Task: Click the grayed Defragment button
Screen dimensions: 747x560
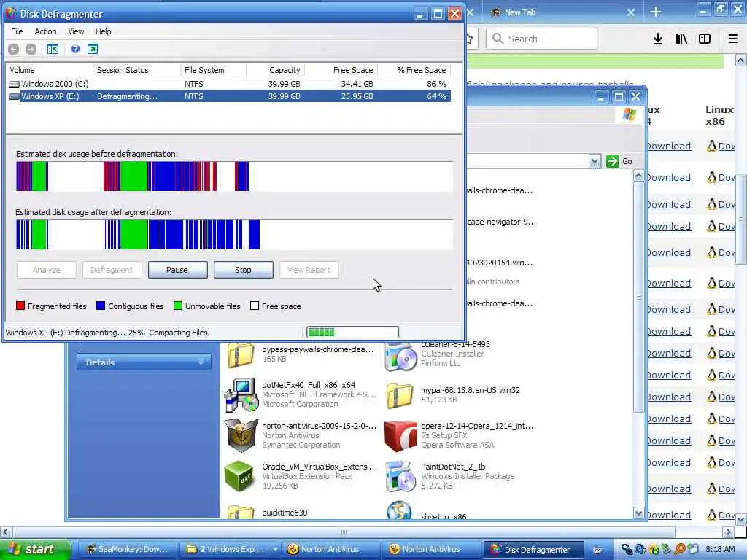Action: 112,270
